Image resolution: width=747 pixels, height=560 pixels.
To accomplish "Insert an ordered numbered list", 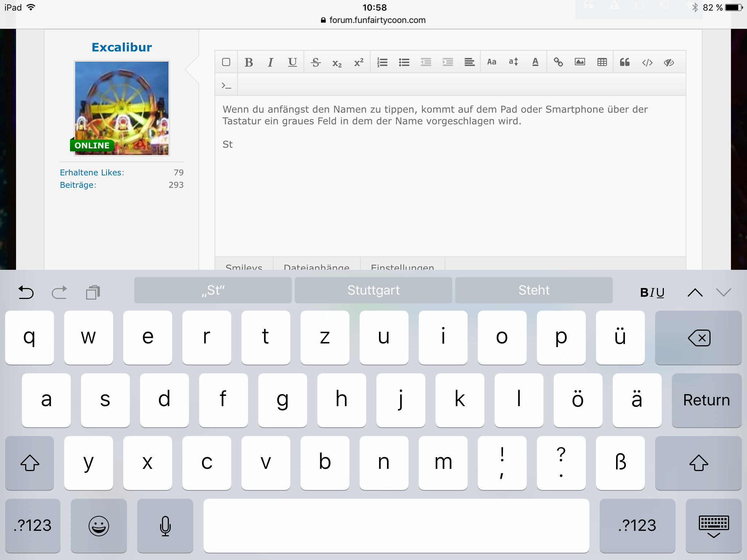I will coord(382,62).
